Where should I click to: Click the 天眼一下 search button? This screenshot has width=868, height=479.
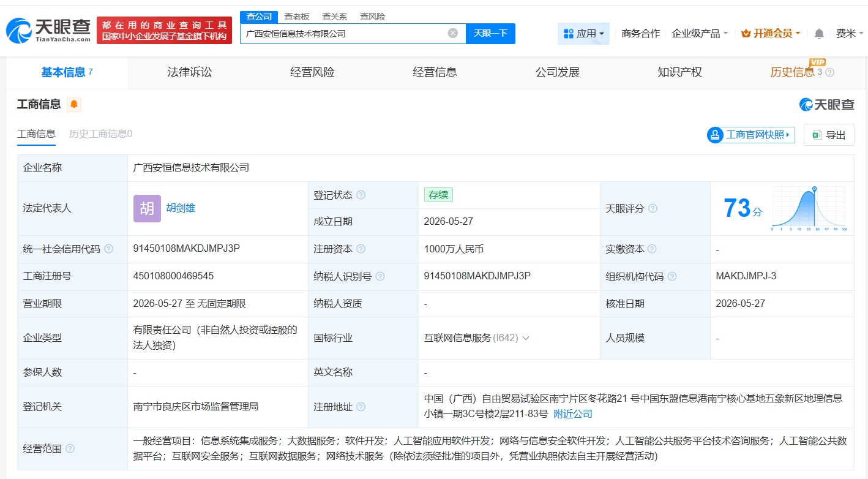point(490,33)
